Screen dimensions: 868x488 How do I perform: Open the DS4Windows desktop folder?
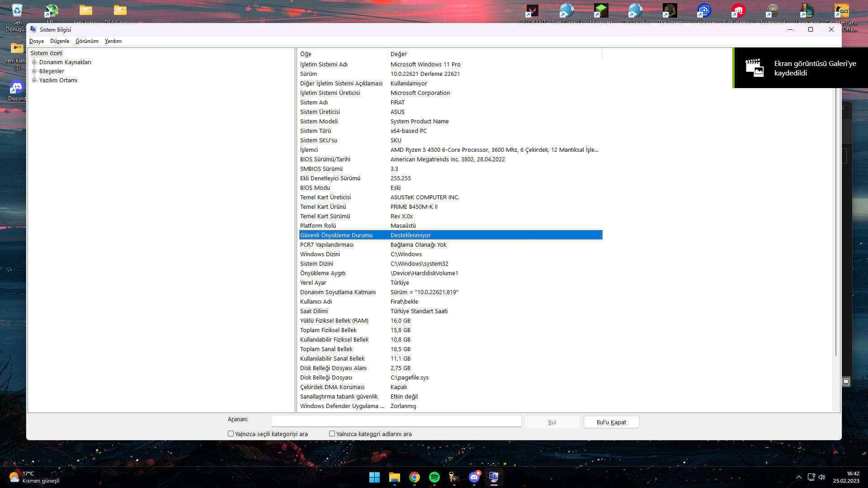120,13
